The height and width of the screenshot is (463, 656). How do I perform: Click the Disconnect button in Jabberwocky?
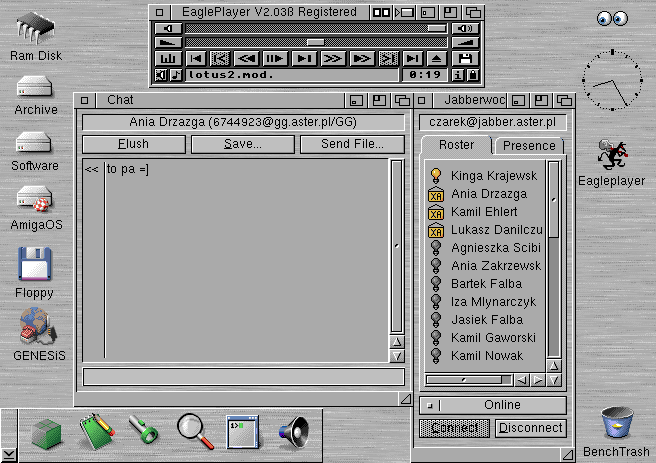[530, 428]
